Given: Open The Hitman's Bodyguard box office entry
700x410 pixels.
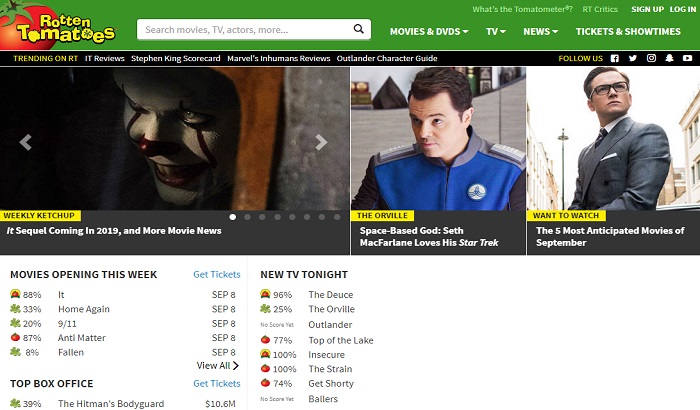Looking at the screenshot, I should 111,403.
